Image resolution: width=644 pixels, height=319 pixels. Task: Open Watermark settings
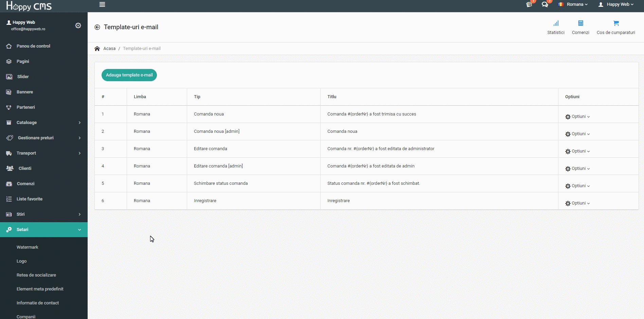(28, 247)
